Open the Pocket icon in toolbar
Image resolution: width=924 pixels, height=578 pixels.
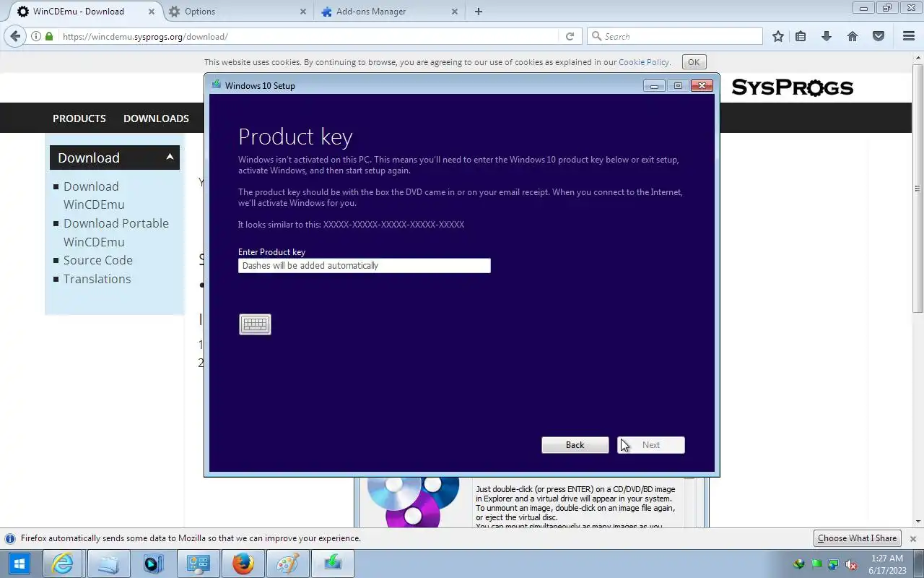[879, 36]
